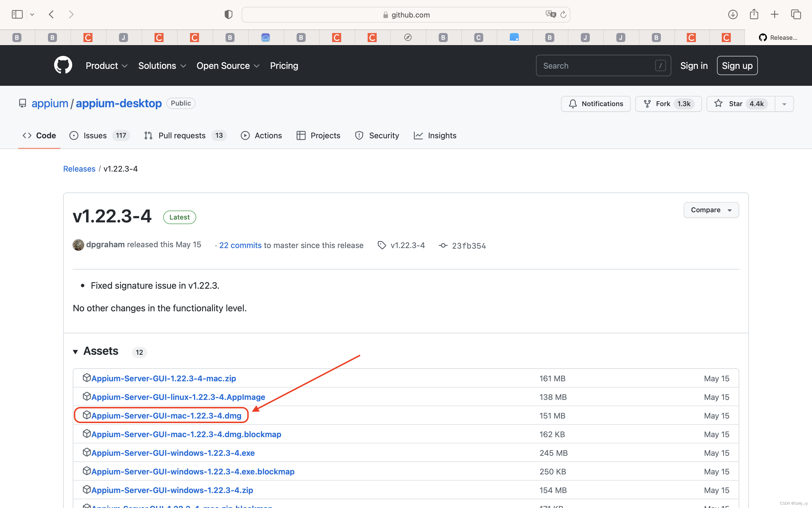Download Appium-Server-GUI-windows-1.22.3-4.exe
This screenshot has height=508, width=812.
173,453
